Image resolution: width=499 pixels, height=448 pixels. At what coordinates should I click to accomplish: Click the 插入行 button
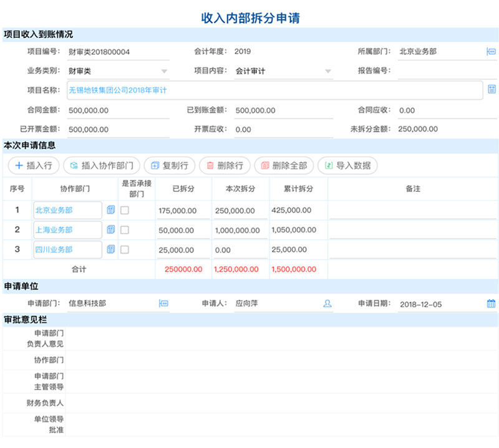pos(34,166)
